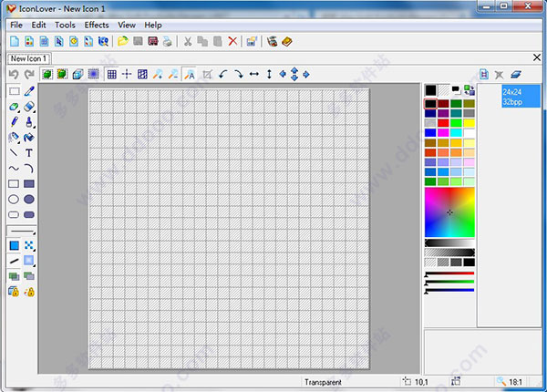Open an existing file with the folder icon
Screen dimensions: 547x392
[122, 42]
